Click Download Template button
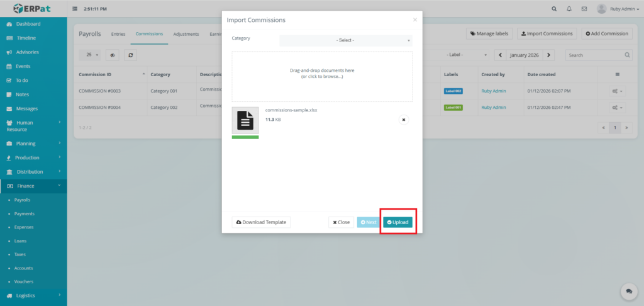The image size is (644, 306). (x=261, y=222)
